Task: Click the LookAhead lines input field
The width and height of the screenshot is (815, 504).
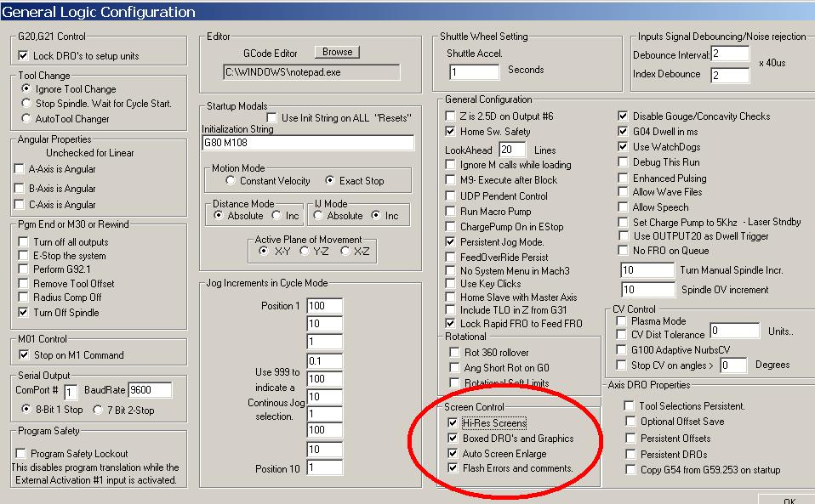Action: (512, 150)
